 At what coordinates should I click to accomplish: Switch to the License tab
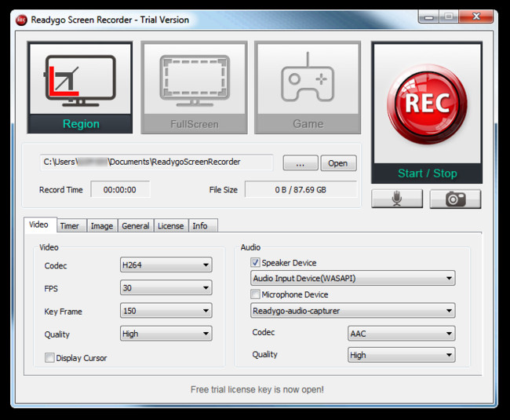[171, 226]
